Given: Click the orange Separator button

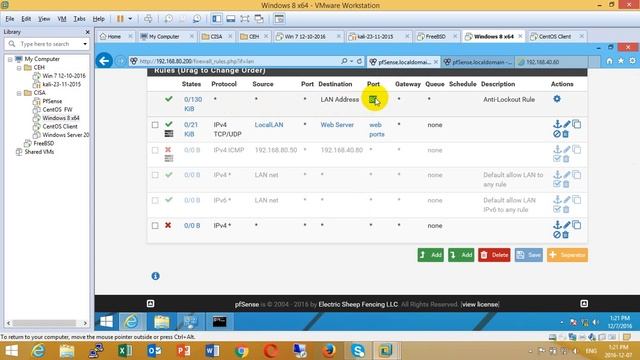Looking at the screenshot, I should (567, 255).
